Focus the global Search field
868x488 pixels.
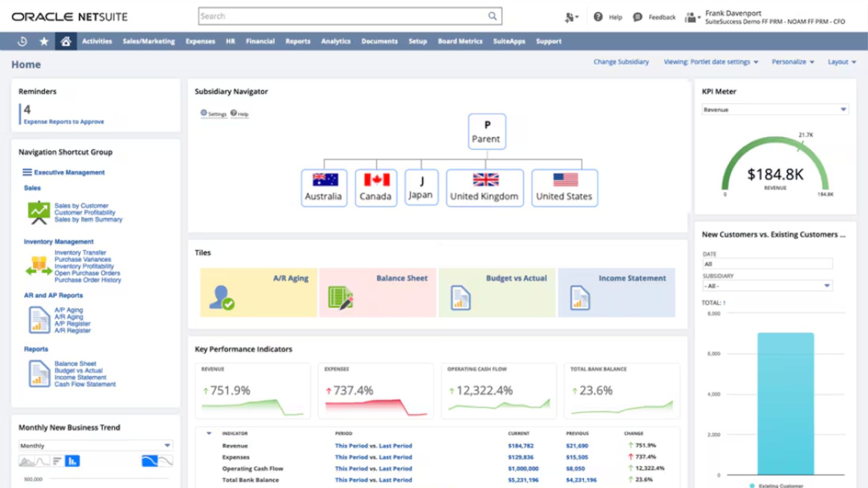(x=350, y=16)
